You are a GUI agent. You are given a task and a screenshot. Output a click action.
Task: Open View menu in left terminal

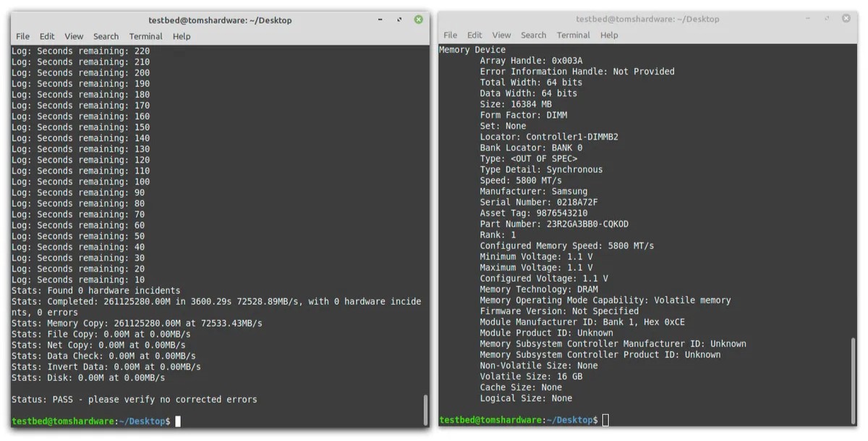[74, 36]
